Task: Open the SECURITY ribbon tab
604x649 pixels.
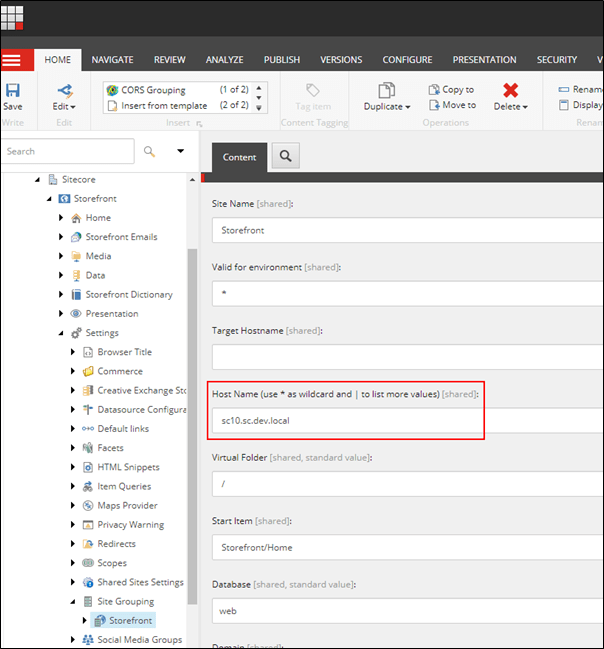Action: coord(557,60)
